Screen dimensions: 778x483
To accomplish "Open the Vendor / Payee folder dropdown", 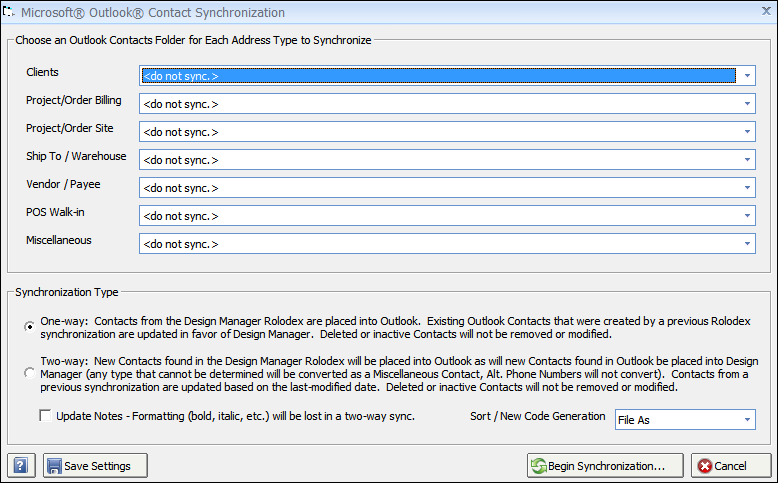I will [447, 188].
